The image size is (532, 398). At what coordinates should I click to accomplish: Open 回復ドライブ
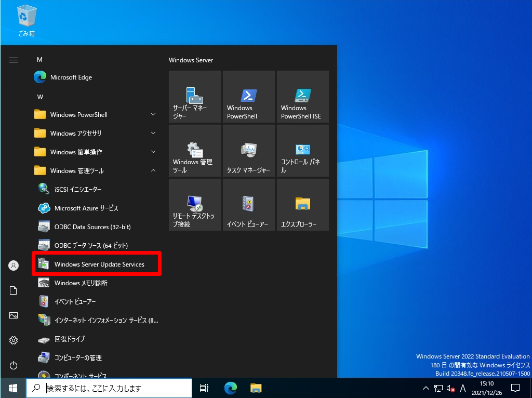[x=96, y=339]
